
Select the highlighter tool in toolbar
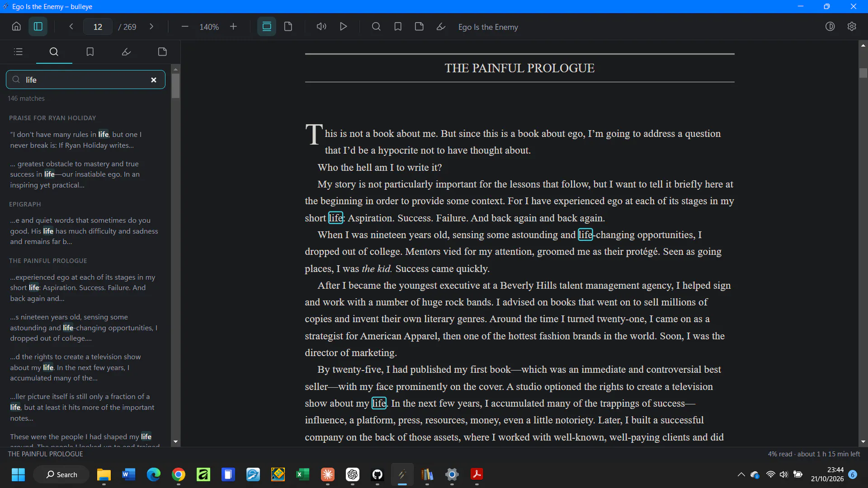click(x=441, y=27)
